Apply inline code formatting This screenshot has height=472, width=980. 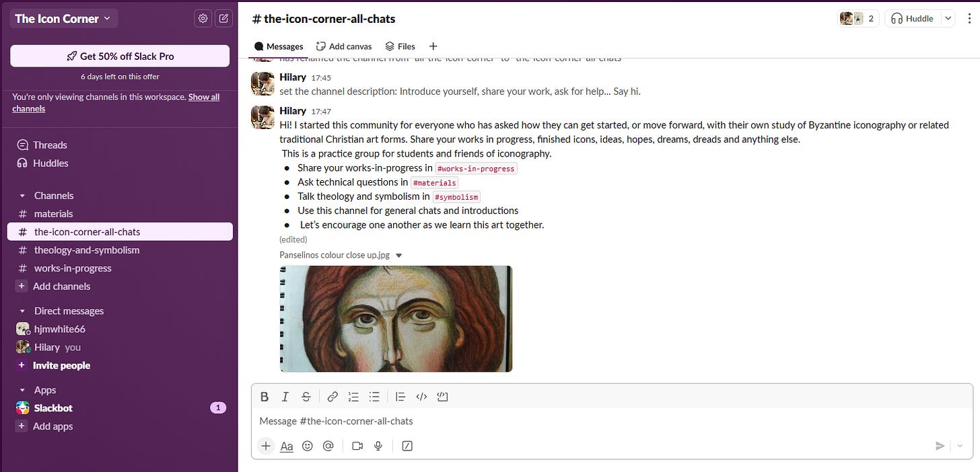pos(421,397)
